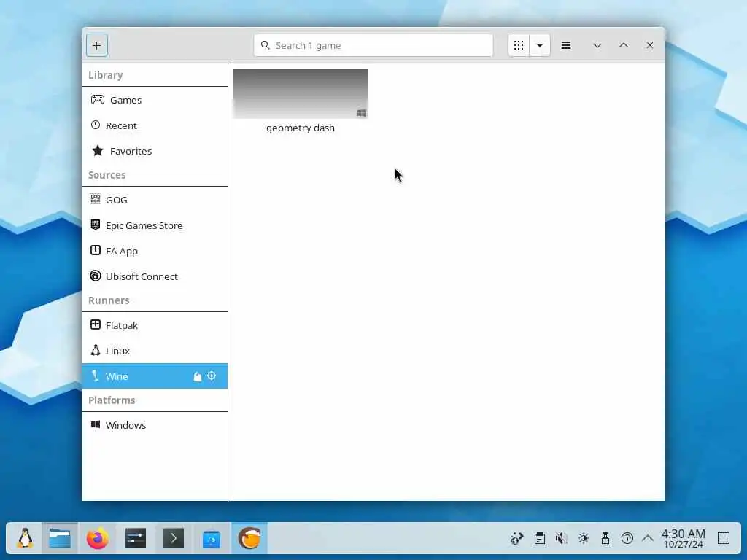Image resolution: width=747 pixels, height=560 pixels.
Task: Open the brightness tray icon
Action: [584, 539]
